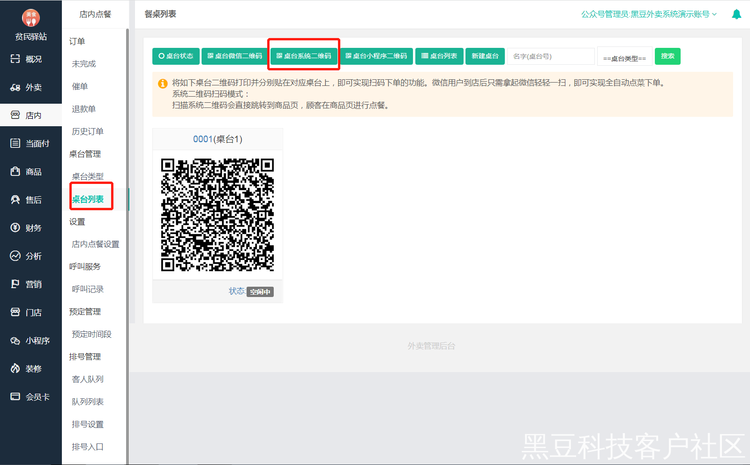Click the 新建桌台 button
Image resolution: width=750 pixels, height=465 pixels.
tap(485, 56)
